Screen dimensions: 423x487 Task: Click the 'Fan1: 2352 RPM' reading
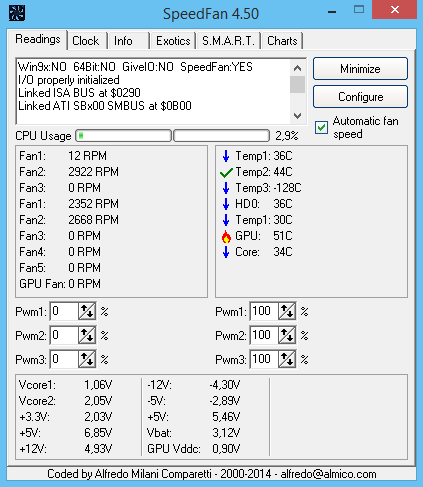pyautogui.click(x=69, y=204)
